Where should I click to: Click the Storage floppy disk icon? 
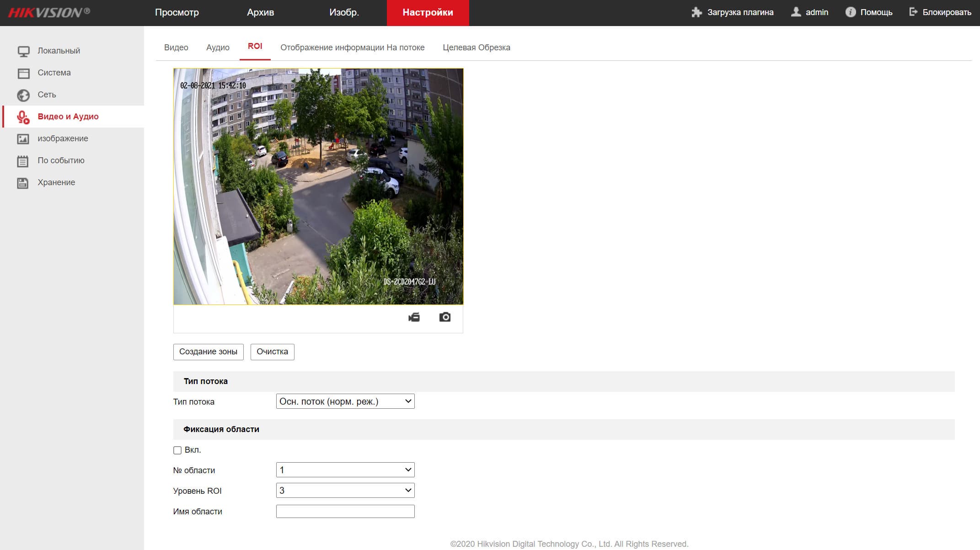click(23, 183)
